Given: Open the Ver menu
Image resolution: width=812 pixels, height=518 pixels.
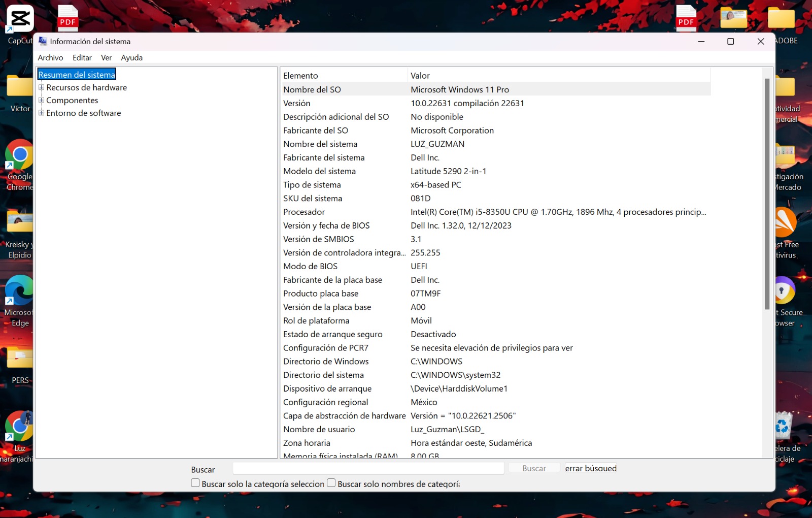Looking at the screenshot, I should point(106,58).
